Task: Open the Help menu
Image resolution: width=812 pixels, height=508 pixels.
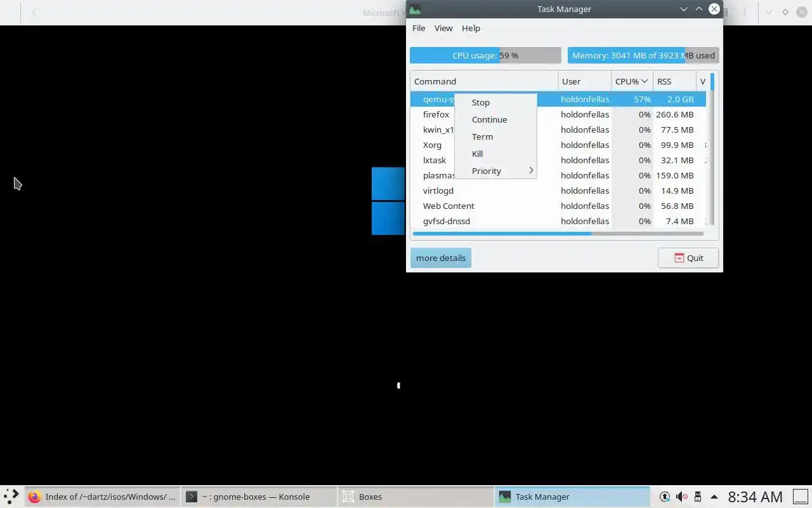Action: [471, 28]
